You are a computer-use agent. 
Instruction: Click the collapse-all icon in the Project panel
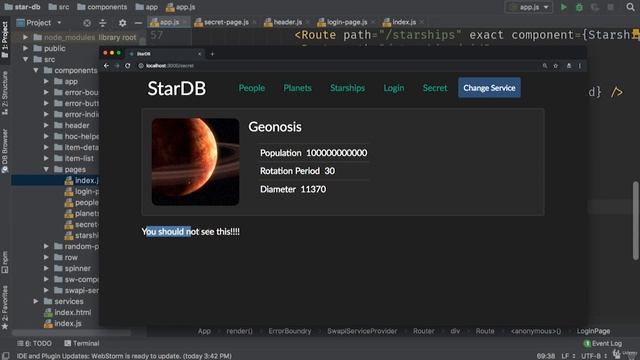click(103, 23)
